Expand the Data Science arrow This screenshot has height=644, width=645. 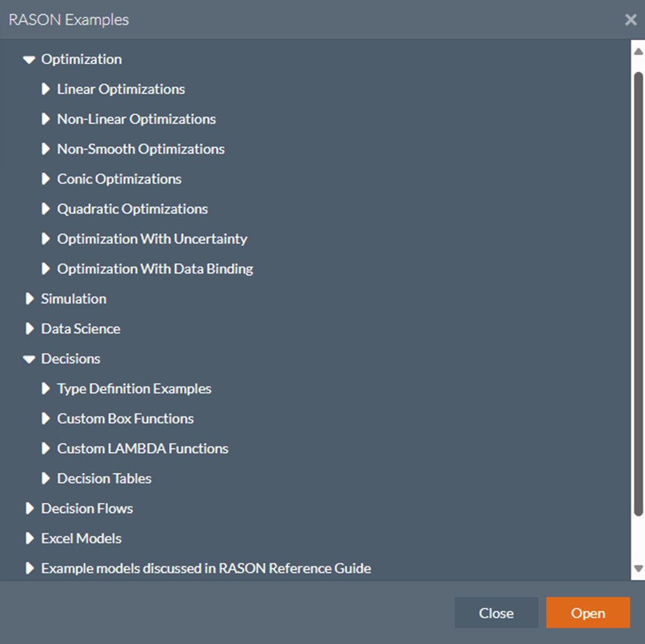[29, 329]
